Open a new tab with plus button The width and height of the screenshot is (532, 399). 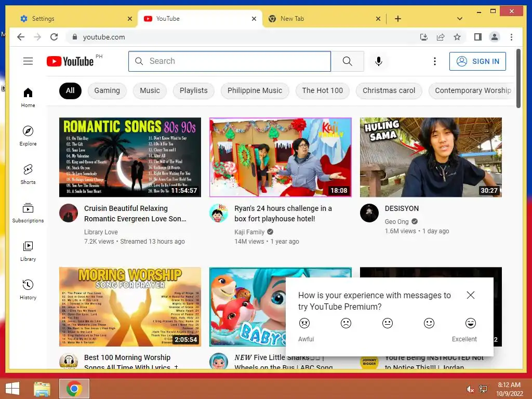[398, 19]
